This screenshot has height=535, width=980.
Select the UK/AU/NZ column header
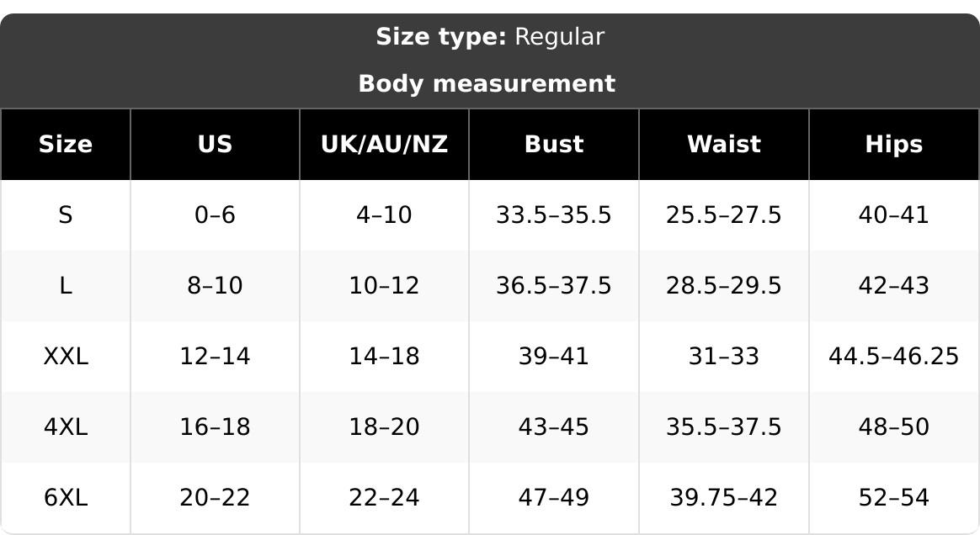point(385,144)
